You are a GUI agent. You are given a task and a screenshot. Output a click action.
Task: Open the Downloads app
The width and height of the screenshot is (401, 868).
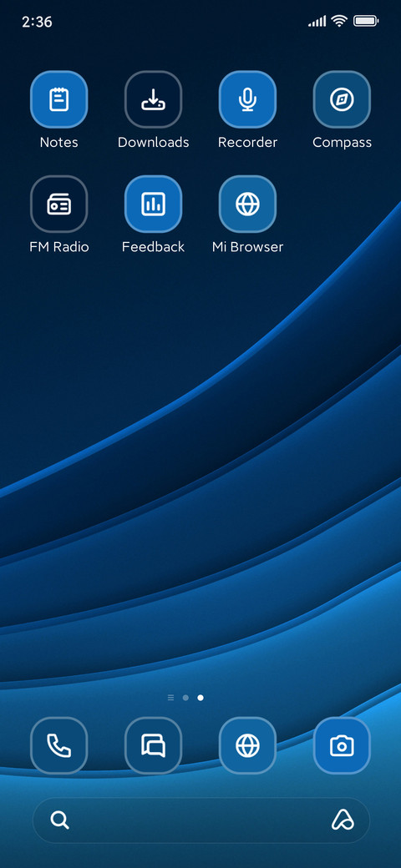[x=154, y=99]
